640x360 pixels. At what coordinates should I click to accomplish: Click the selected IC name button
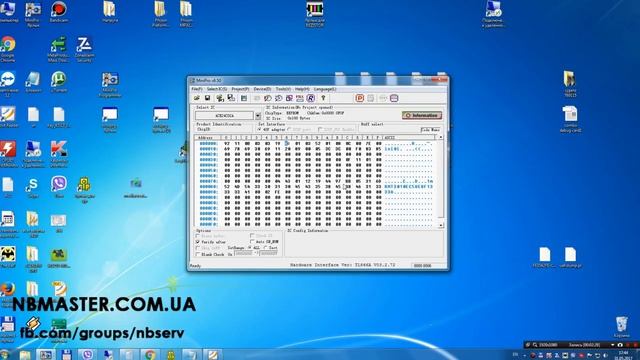click(x=224, y=116)
